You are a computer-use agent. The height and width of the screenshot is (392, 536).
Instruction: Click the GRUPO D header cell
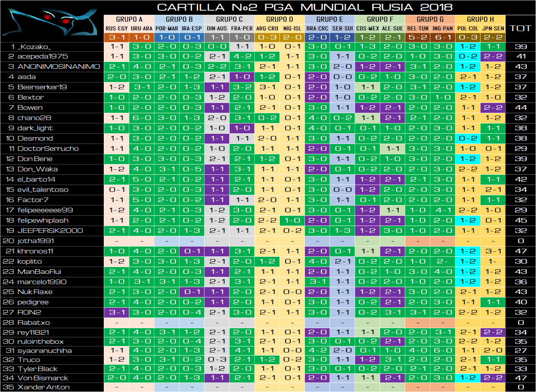(279, 19)
